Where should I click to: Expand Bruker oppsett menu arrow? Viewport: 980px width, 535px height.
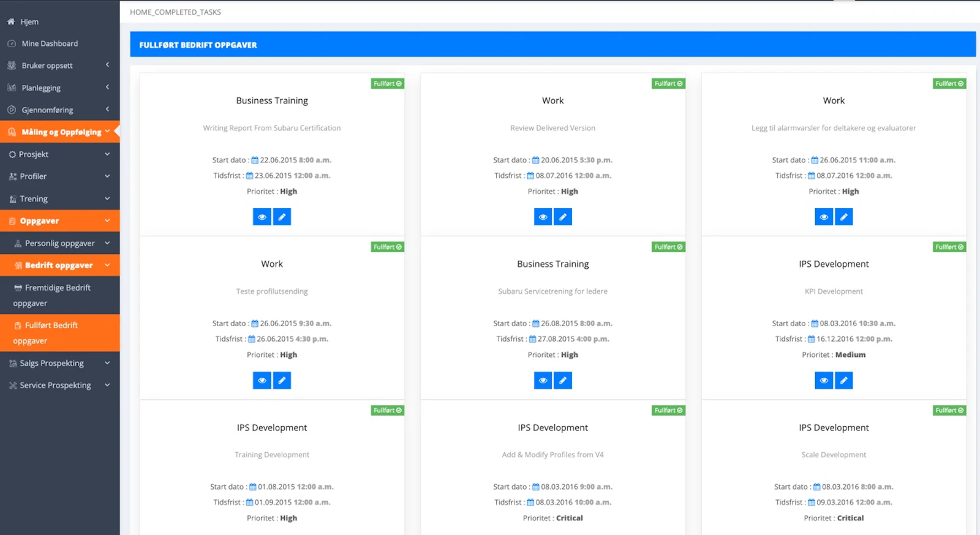click(x=107, y=65)
